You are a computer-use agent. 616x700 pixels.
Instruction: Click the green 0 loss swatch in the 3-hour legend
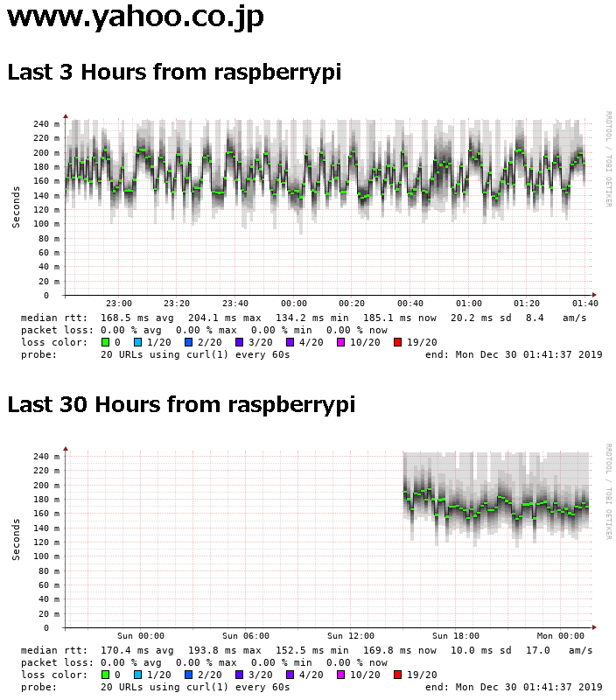105,342
